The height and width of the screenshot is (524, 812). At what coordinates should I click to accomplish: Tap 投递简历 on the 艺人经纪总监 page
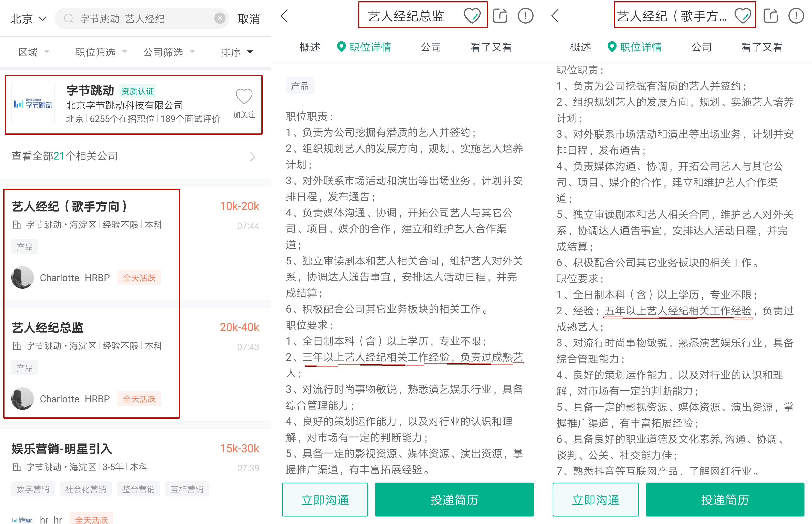pyautogui.click(x=454, y=499)
